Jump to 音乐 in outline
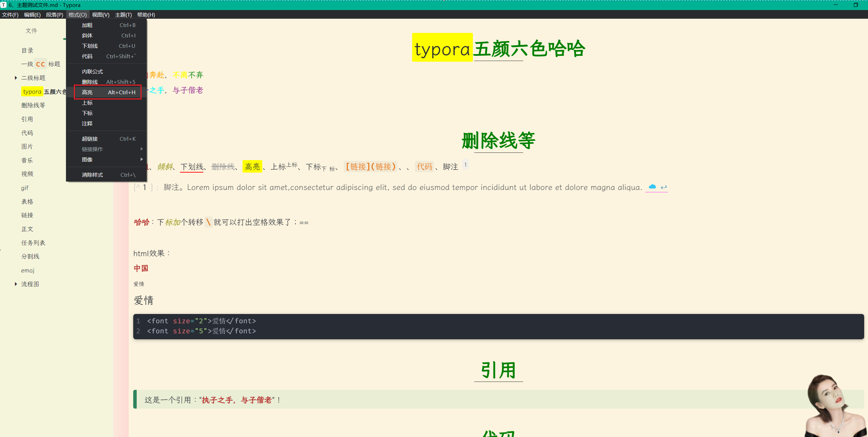The width and height of the screenshot is (868, 437). (x=27, y=160)
